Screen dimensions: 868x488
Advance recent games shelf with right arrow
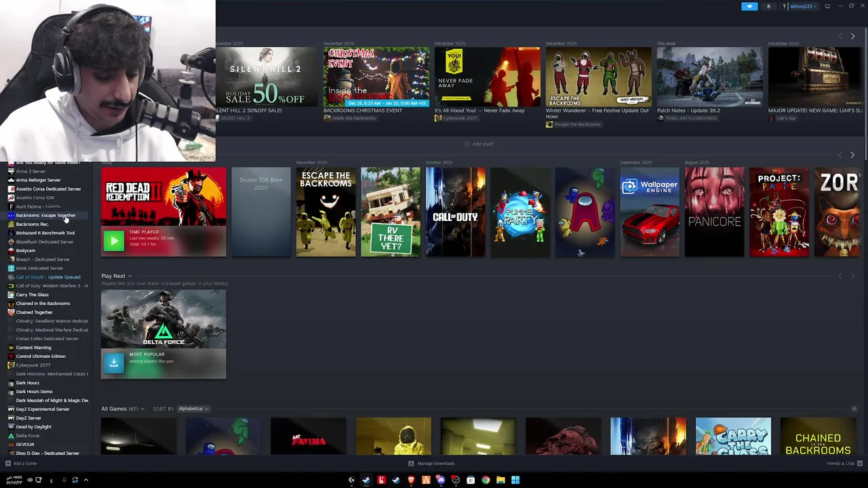click(x=852, y=155)
